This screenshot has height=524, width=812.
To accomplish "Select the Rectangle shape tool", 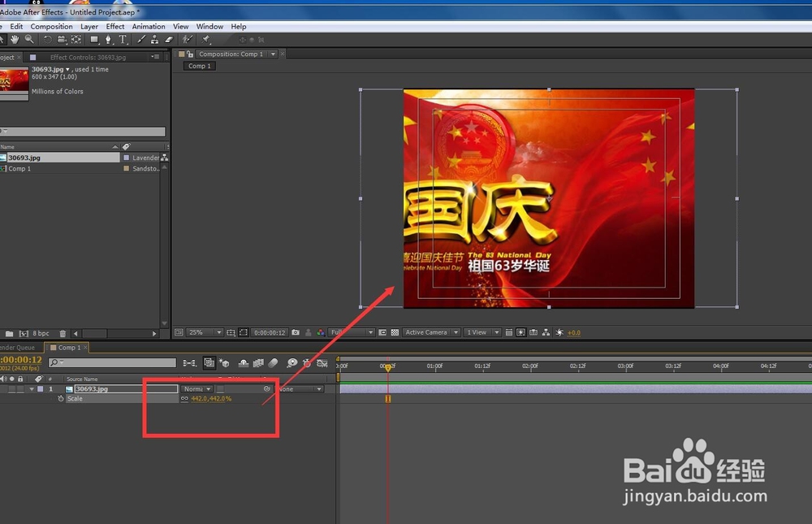I will [93, 39].
